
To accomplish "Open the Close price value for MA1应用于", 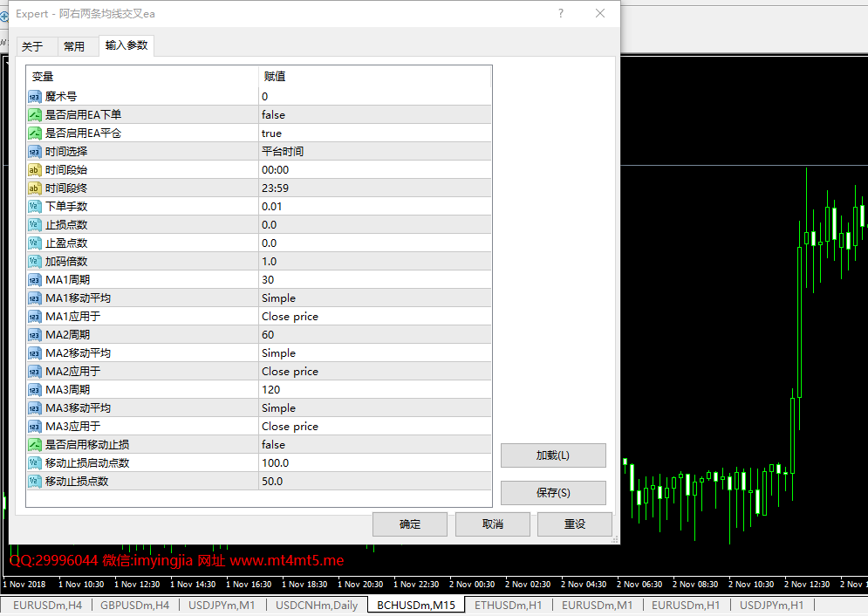I will click(375, 317).
